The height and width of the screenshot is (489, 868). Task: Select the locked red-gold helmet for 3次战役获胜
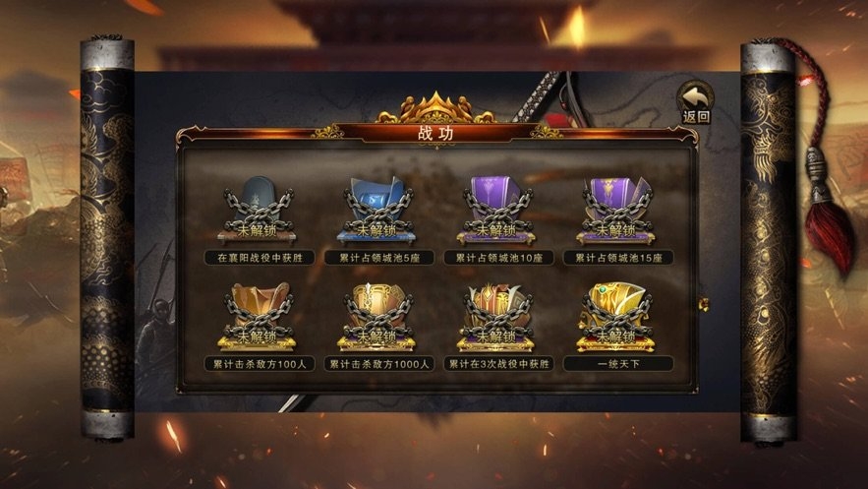pyautogui.click(x=496, y=317)
